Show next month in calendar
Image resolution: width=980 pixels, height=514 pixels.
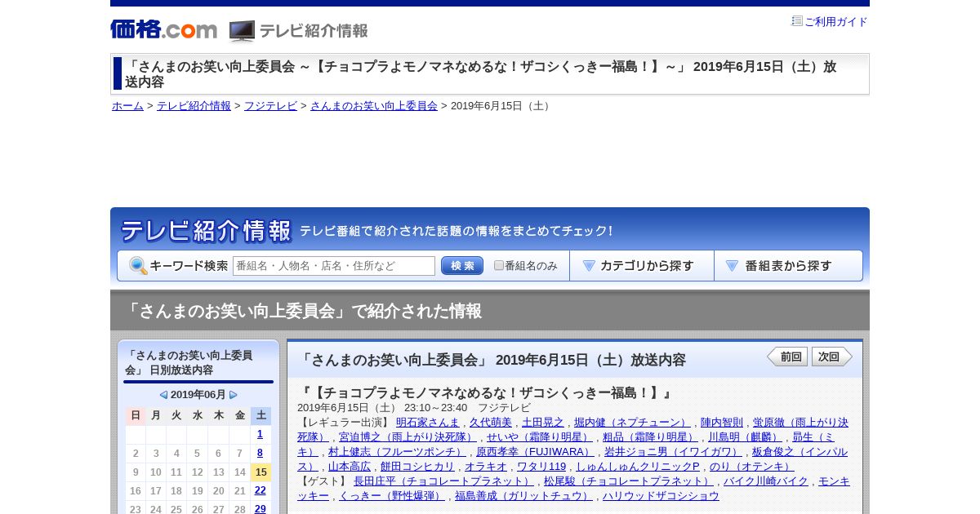(x=234, y=395)
